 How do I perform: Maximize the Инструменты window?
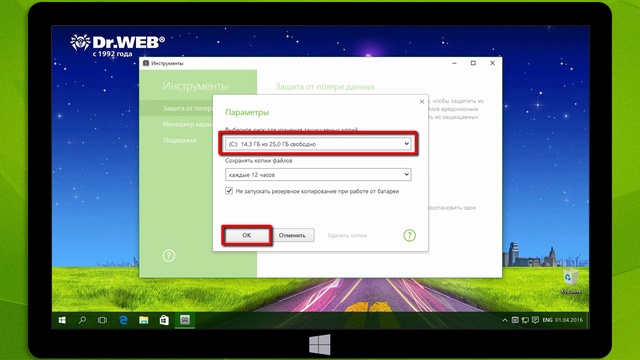pos(473,63)
